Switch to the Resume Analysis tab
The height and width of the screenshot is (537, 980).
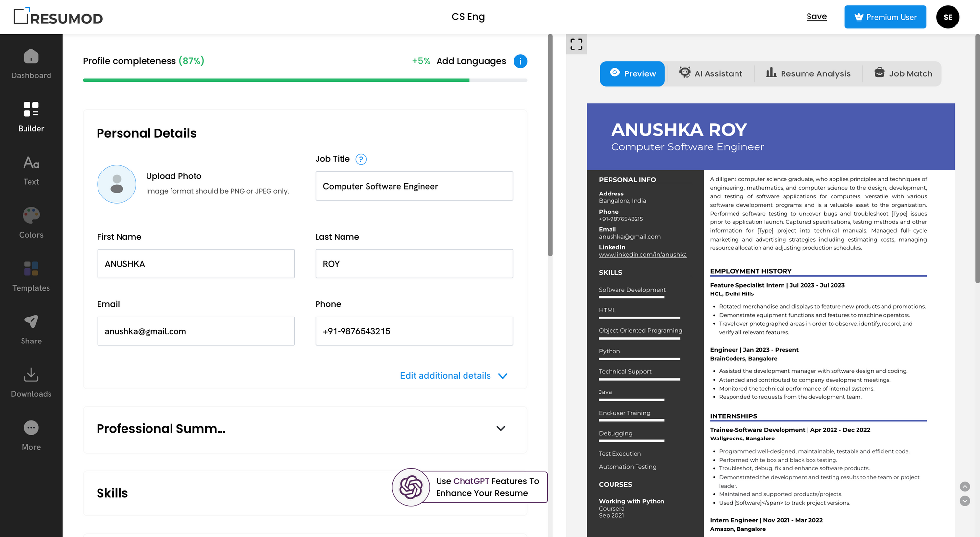(808, 73)
